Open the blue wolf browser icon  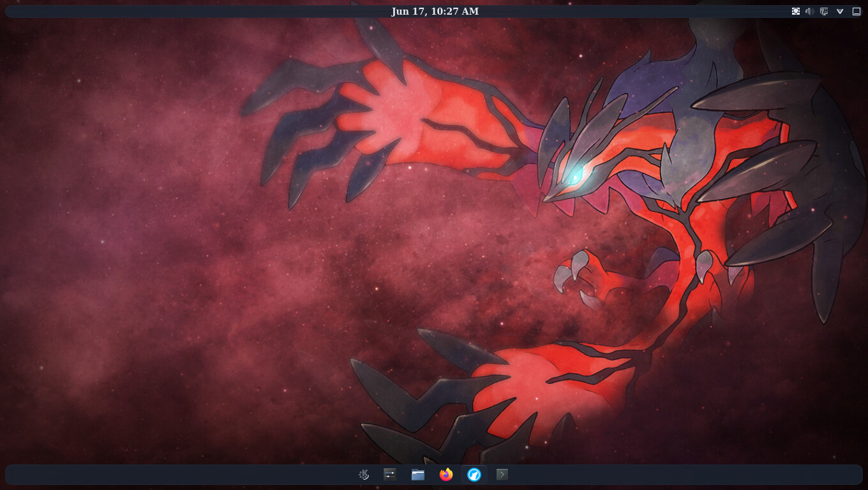point(474,474)
